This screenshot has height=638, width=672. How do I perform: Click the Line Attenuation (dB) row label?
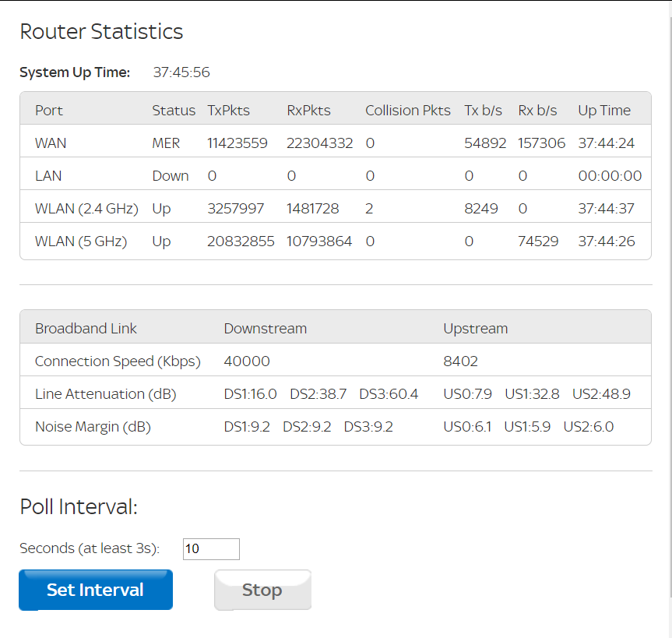[x=107, y=393]
